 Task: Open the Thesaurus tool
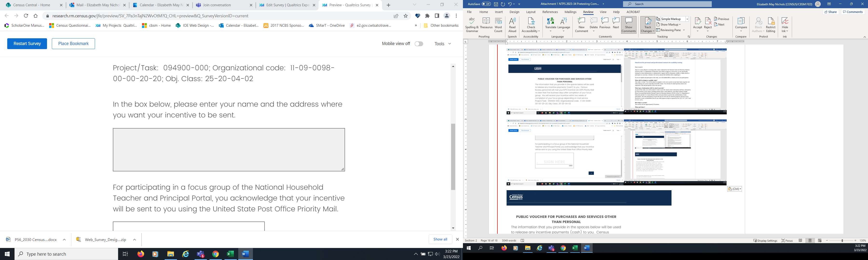click(x=486, y=25)
